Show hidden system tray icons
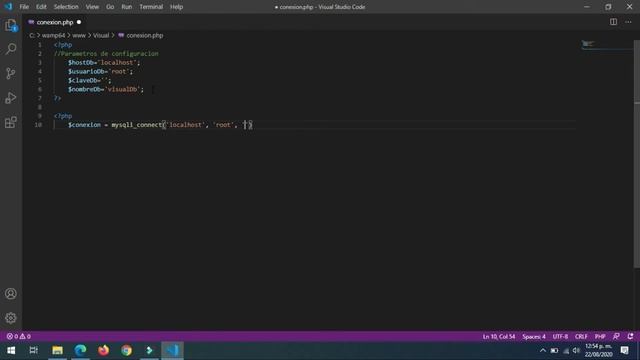 (x=542, y=351)
